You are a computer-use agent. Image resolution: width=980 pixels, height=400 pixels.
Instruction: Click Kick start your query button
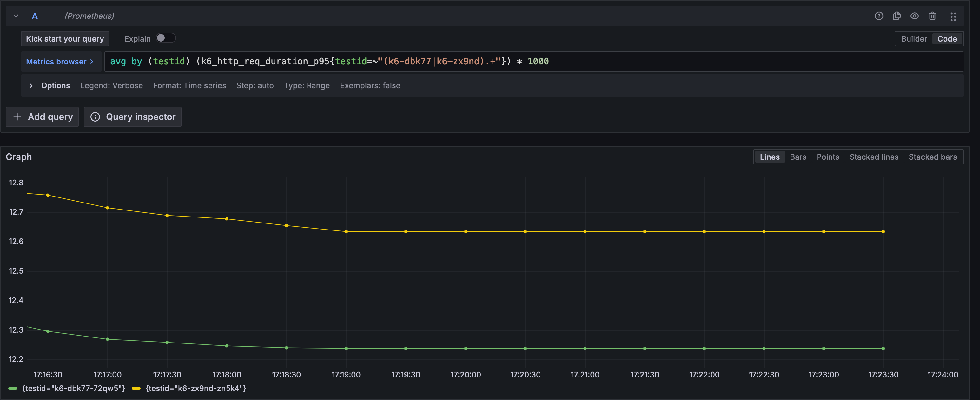click(x=65, y=39)
